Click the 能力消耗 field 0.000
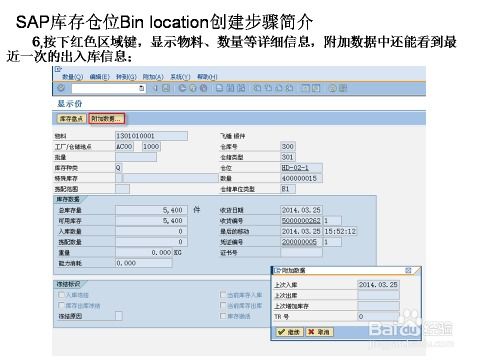Image resolution: width=480 pixels, height=360 pixels. pyautogui.click(x=144, y=263)
